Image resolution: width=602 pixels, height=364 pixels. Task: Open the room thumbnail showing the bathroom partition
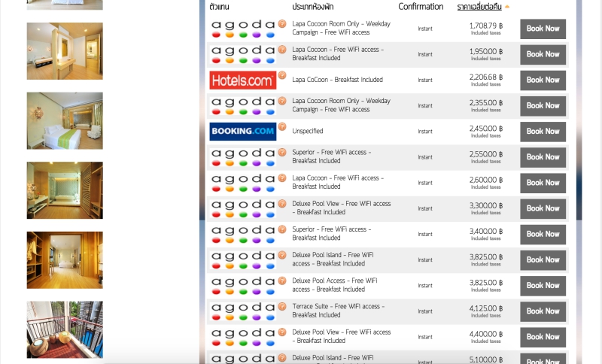(65, 51)
